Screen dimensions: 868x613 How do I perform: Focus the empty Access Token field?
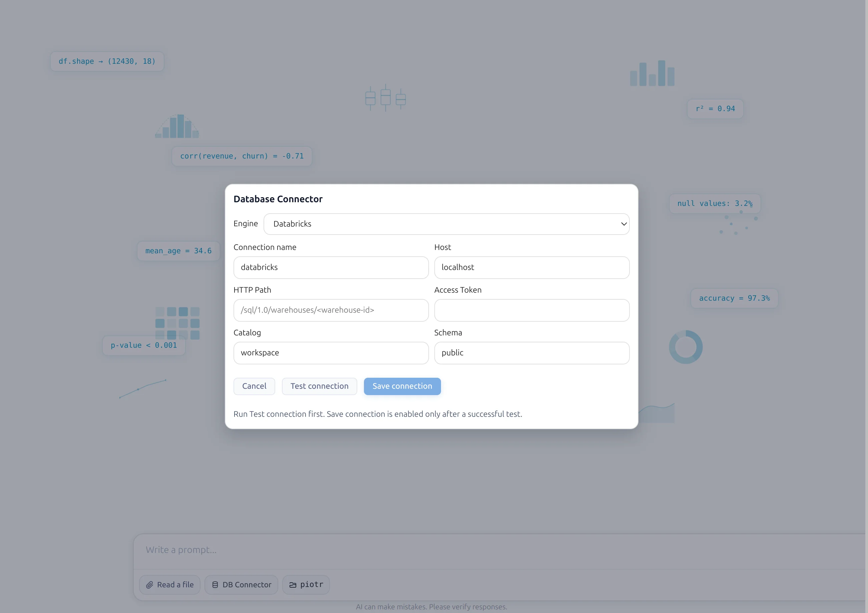tap(531, 310)
